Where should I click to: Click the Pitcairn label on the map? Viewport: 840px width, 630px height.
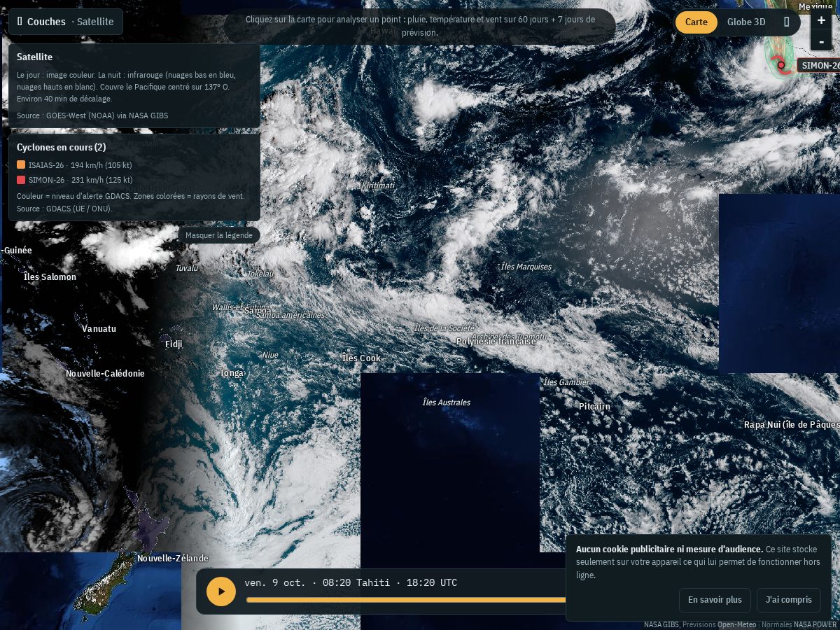tap(594, 407)
